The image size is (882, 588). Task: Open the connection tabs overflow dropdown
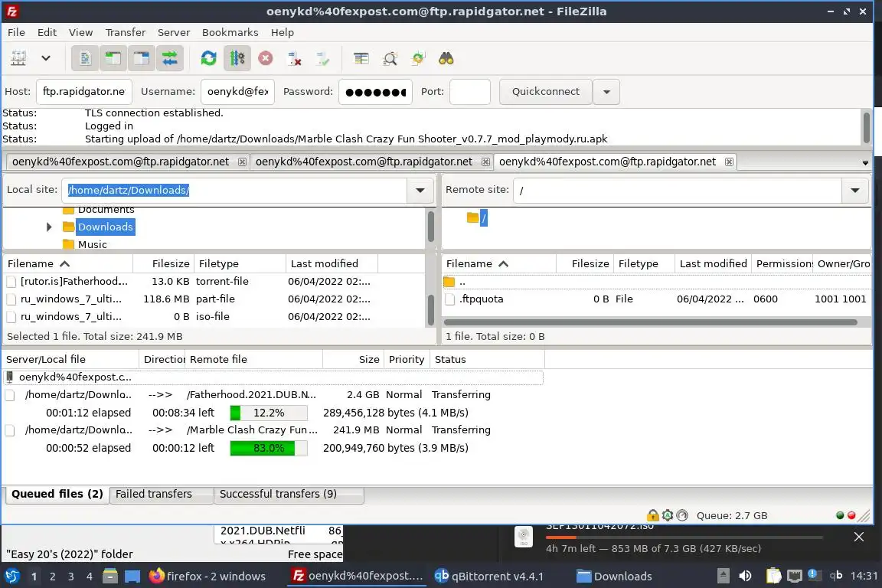point(865,162)
